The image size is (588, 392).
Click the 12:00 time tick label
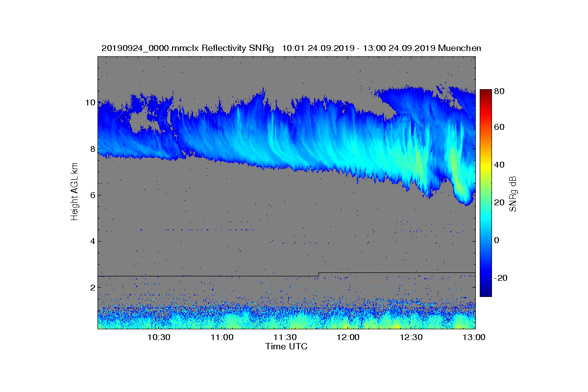[x=348, y=337]
